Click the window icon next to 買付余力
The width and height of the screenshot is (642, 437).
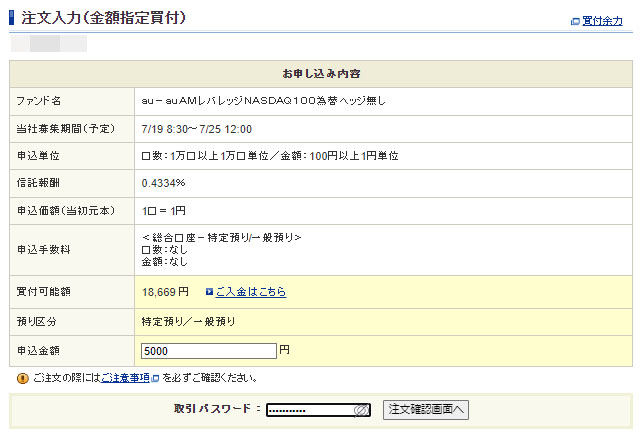tap(574, 21)
